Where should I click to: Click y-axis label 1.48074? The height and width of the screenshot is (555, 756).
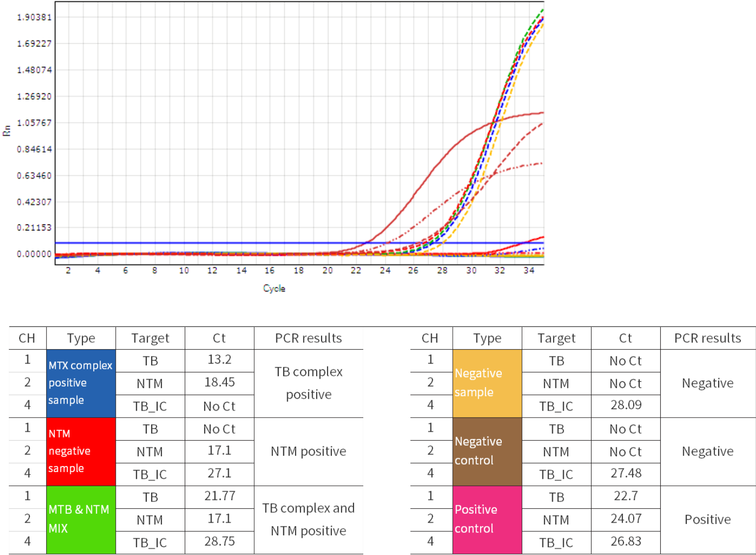click(34, 70)
